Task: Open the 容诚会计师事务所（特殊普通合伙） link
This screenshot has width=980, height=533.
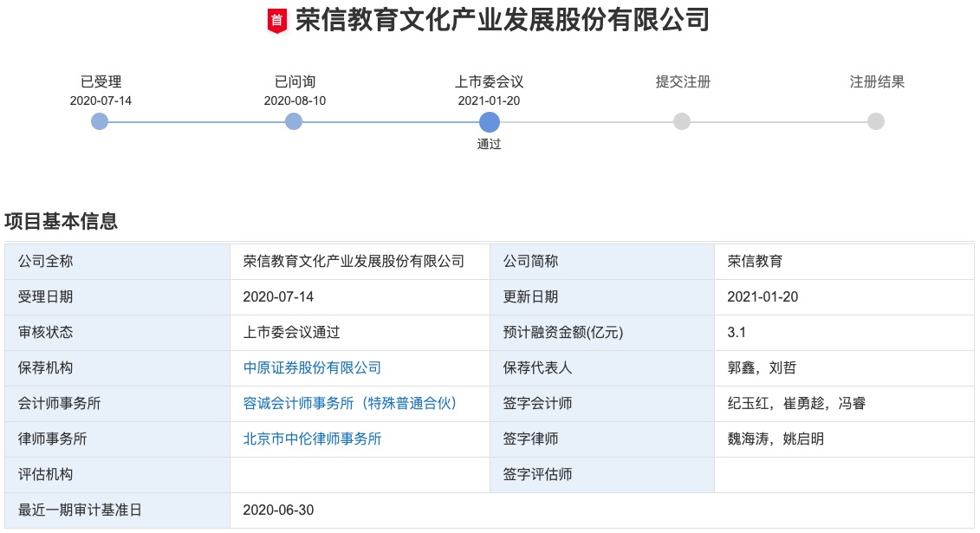Action: pyautogui.click(x=350, y=403)
